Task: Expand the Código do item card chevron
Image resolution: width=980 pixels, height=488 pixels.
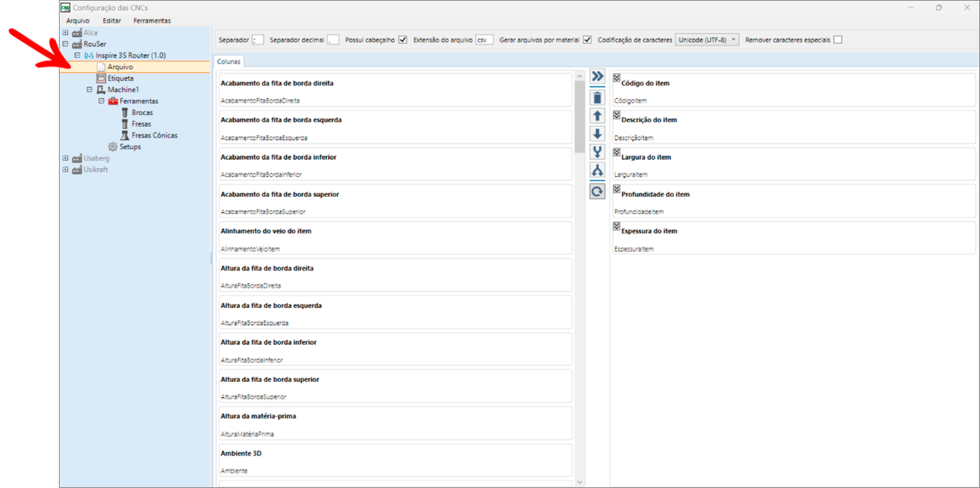Action: [617, 78]
